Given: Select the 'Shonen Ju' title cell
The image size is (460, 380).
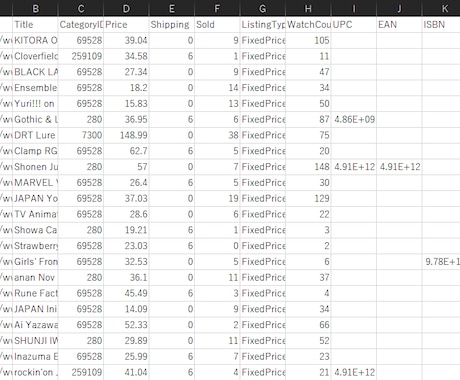Looking at the screenshot, I should pyautogui.click(x=35, y=167).
